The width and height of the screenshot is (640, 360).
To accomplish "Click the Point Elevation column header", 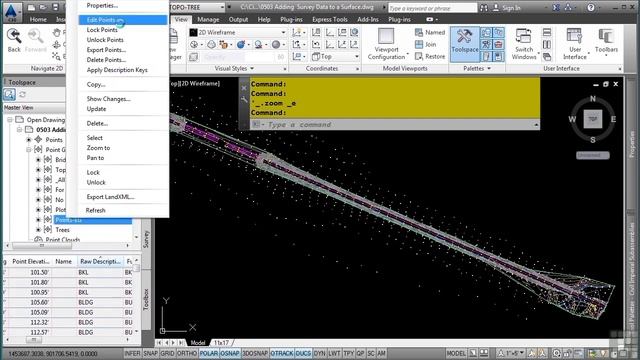I will click(x=31, y=261).
